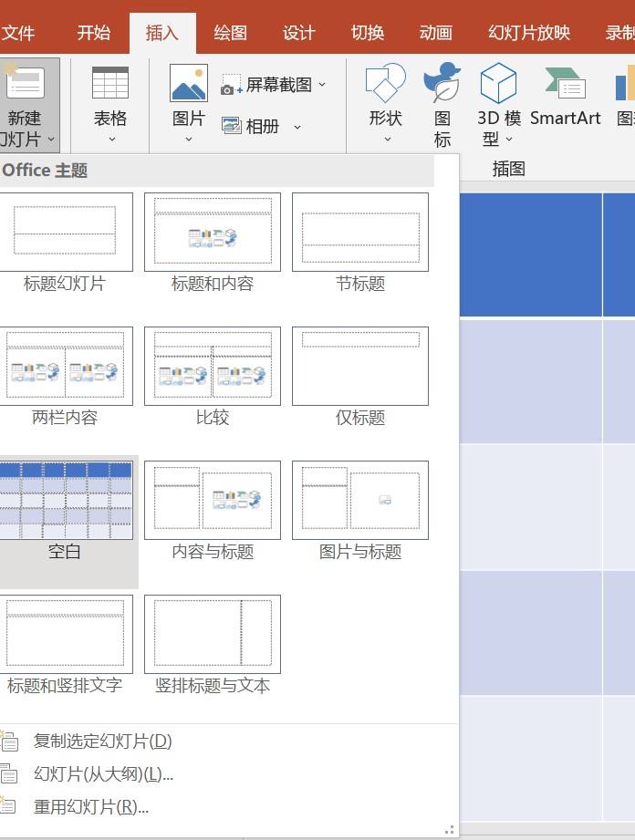635x840 pixels.
Task: Choose the 节标题 layout thumbnail
Action: (360, 232)
